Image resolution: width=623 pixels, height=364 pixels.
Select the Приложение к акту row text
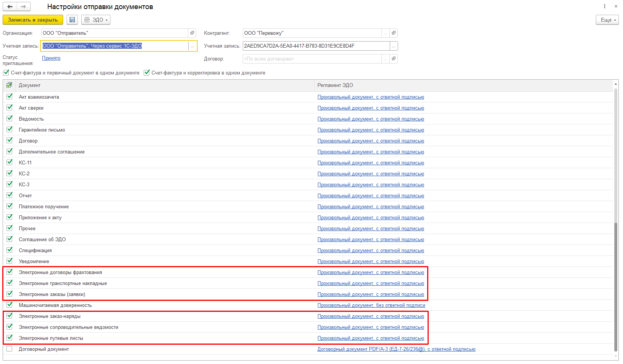[40, 217]
